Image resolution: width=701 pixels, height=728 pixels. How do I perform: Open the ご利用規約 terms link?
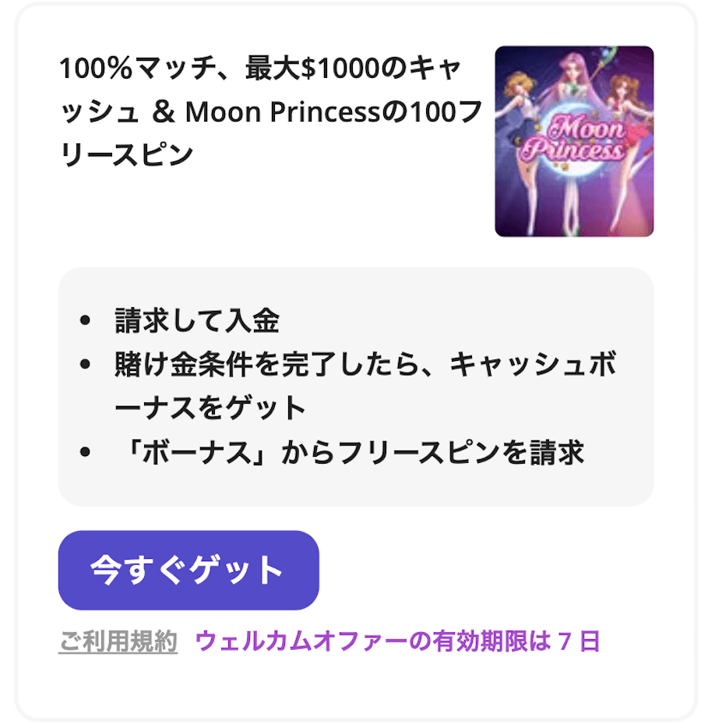coord(118,641)
